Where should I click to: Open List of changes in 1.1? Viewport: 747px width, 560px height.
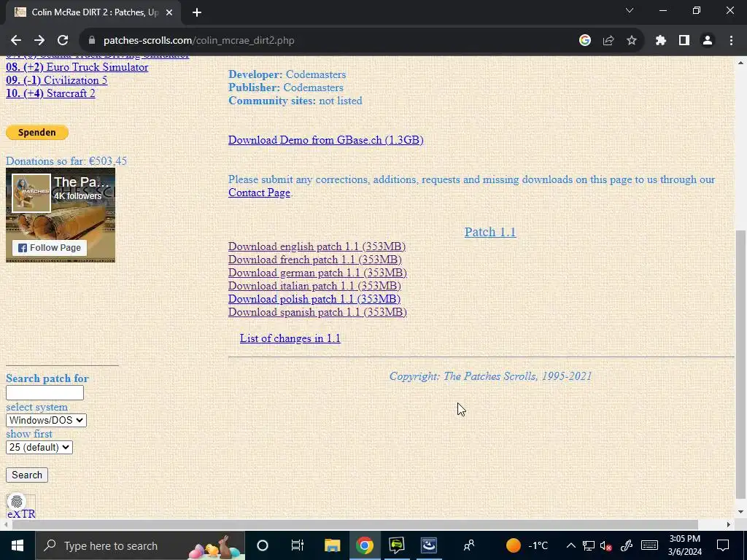pyautogui.click(x=290, y=338)
